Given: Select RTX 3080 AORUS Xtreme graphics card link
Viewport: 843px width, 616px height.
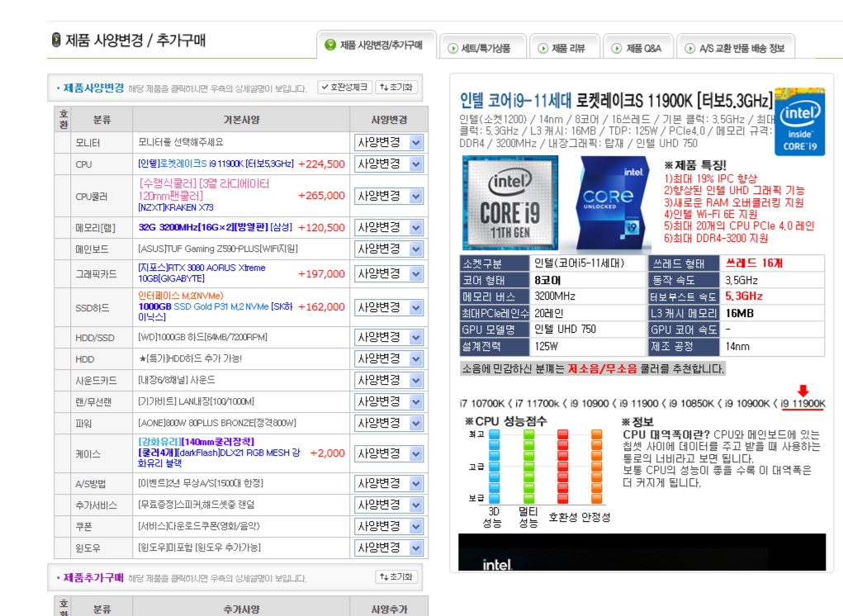Looking at the screenshot, I should point(201,273).
